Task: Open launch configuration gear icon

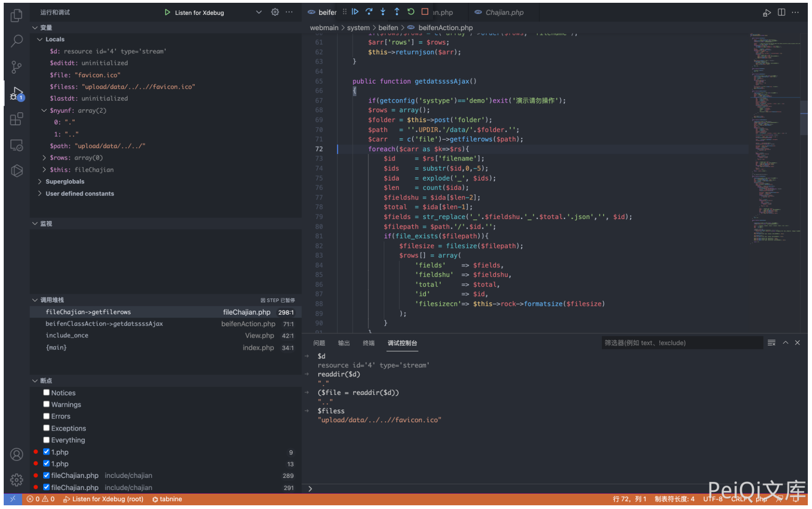Action: [275, 12]
